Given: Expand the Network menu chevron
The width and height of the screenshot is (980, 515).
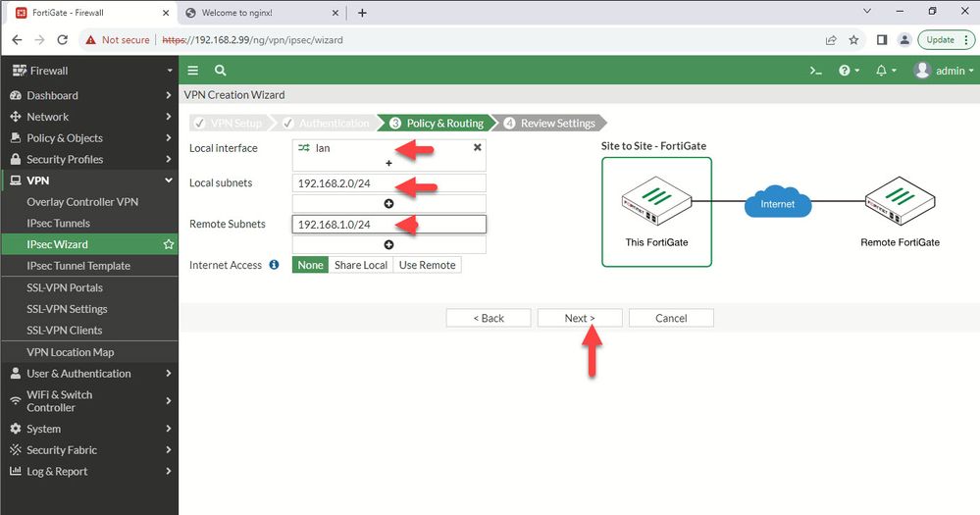Looking at the screenshot, I should 169,117.
